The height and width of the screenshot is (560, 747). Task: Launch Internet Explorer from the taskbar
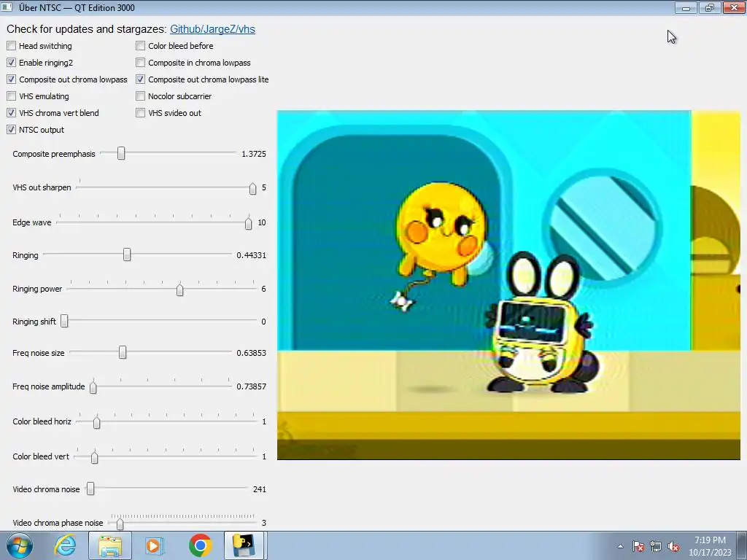pos(65,545)
